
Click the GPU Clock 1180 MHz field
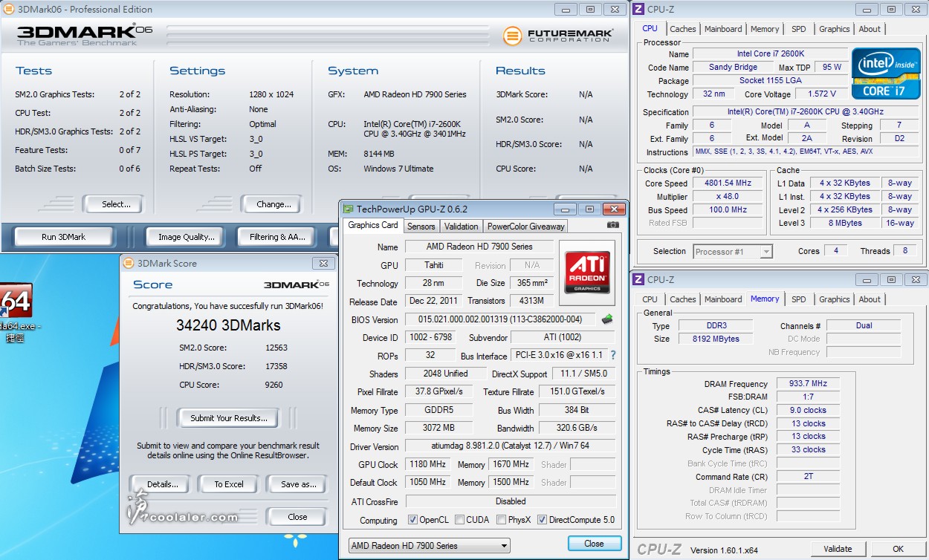[427, 464]
